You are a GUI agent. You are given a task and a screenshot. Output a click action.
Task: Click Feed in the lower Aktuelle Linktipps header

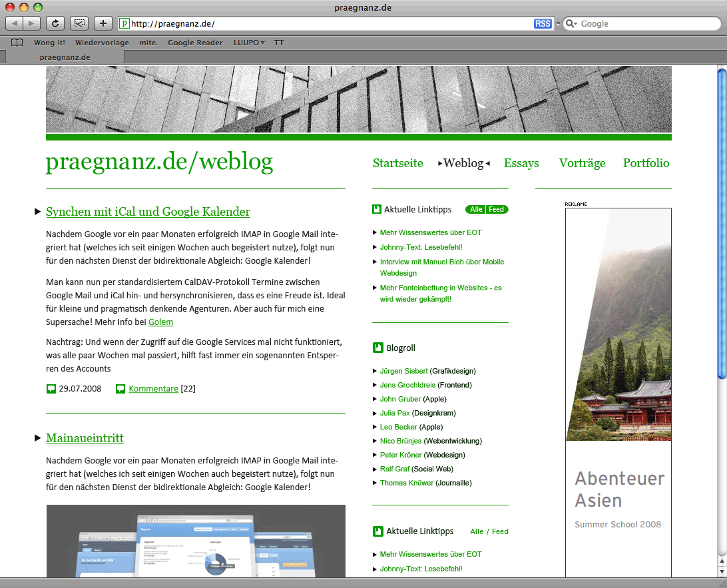tap(500, 531)
